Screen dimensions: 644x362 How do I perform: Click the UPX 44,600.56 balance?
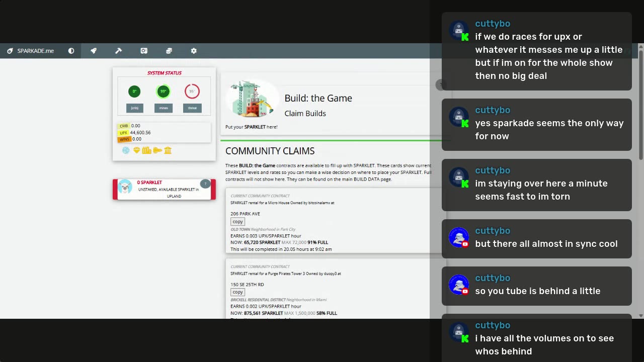click(134, 133)
